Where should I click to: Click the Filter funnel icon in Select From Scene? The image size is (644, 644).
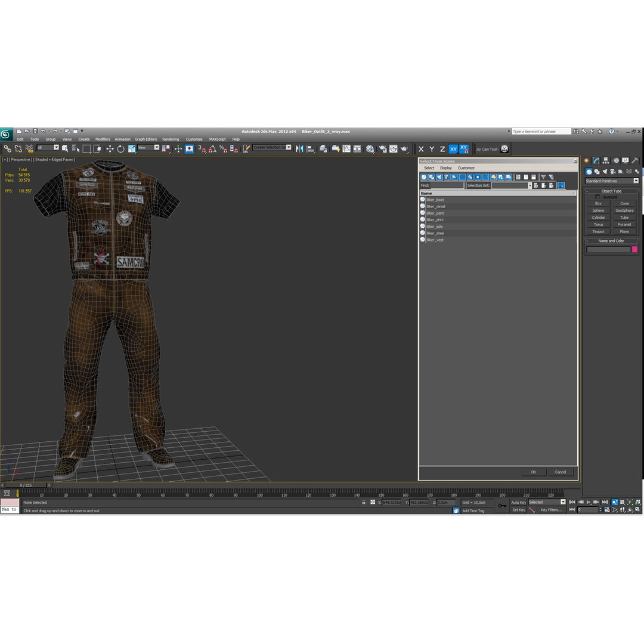point(543,177)
